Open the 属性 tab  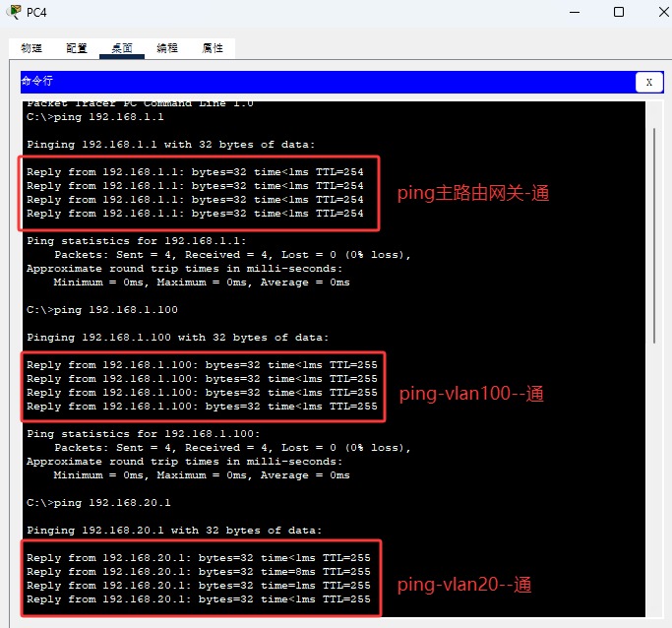213,48
